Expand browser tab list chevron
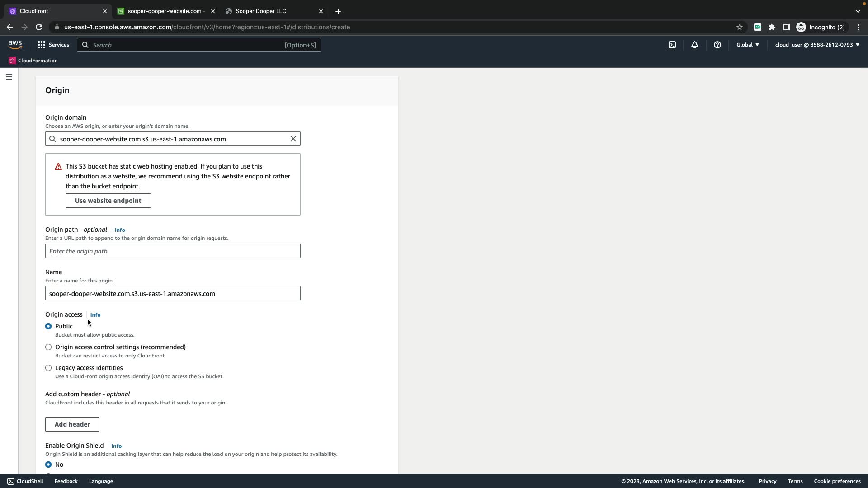Screen dimensions: 868x488 coord(858,11)
